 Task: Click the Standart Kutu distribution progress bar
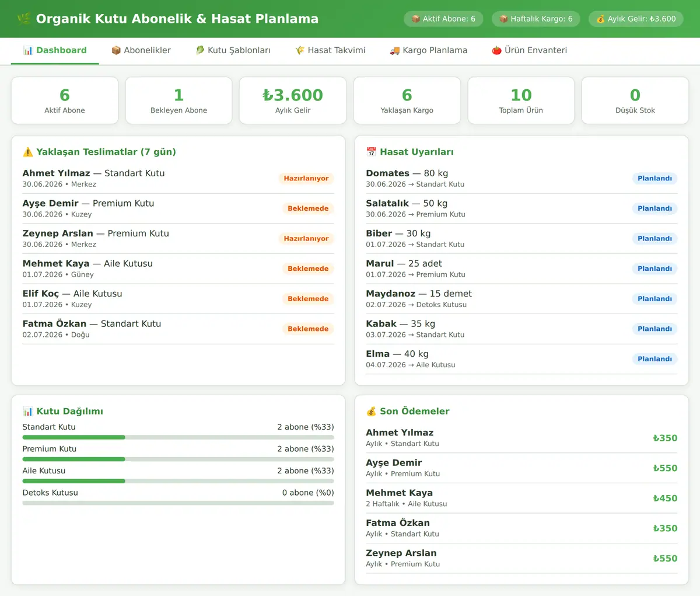tap(178, 437)
